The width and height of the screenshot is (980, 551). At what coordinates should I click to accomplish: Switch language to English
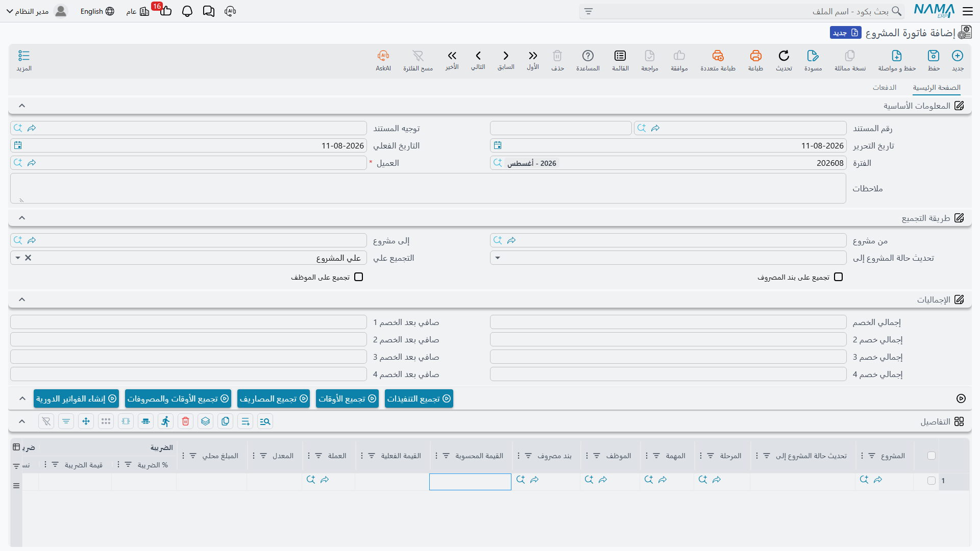coord(97,11)
